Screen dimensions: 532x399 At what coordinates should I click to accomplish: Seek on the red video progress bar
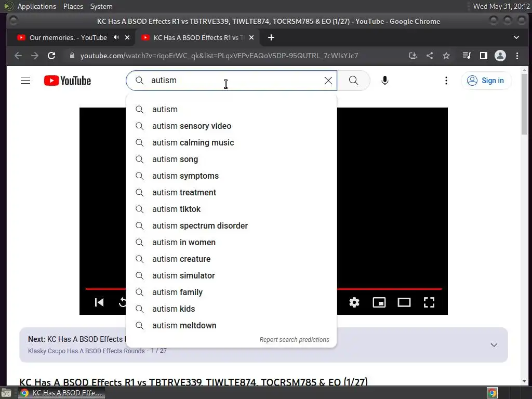(389, 289)
